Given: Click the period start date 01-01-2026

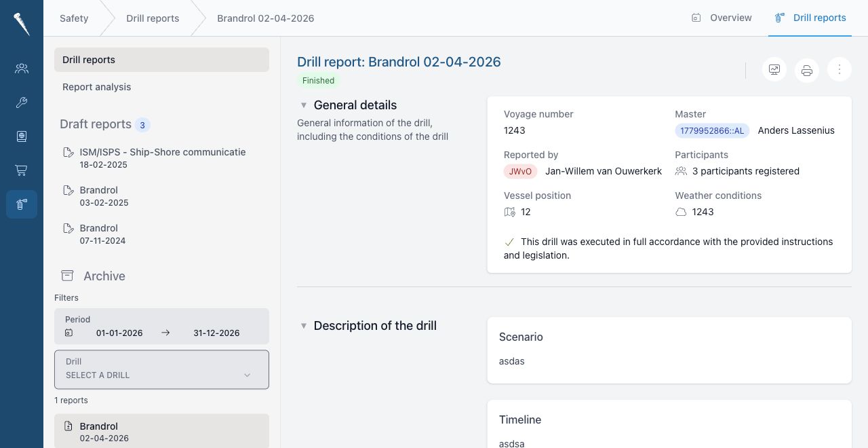Looking at the screenshot, I should (x=119, y=333).
